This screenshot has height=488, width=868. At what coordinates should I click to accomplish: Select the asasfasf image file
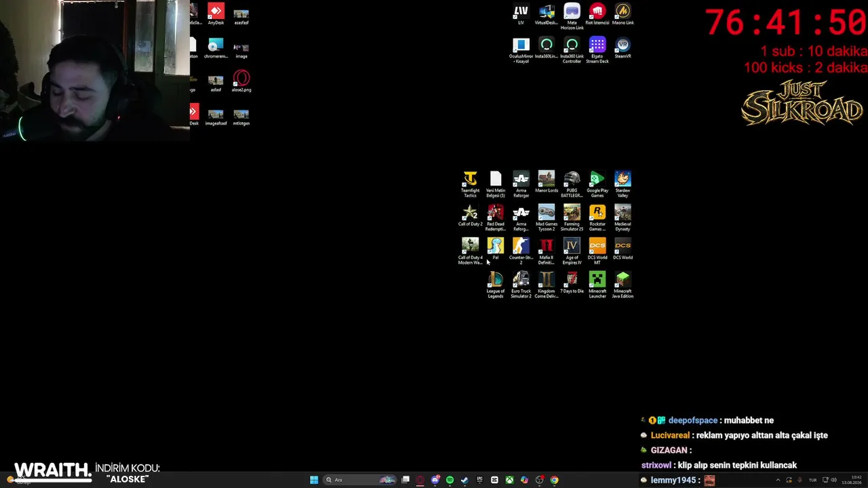click(x=241, y=14)
